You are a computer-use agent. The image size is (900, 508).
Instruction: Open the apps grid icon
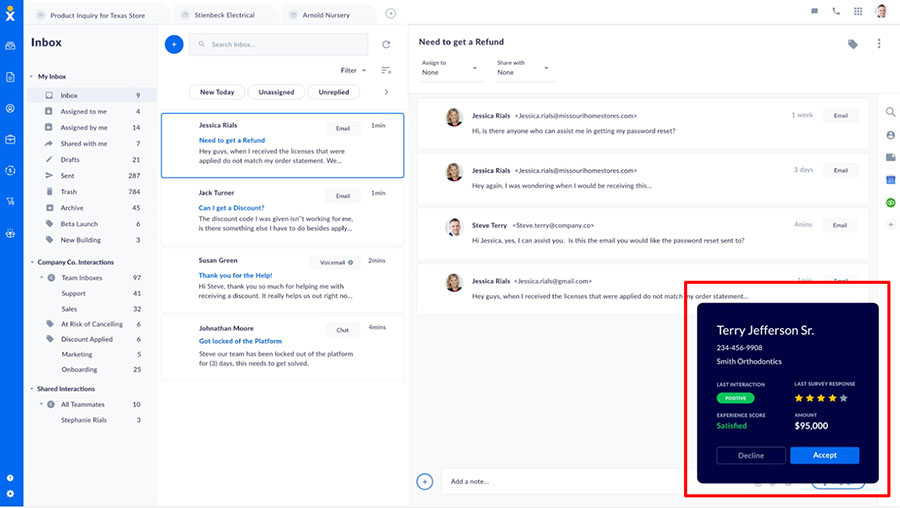pyautogui.click(x=858, y=12)
